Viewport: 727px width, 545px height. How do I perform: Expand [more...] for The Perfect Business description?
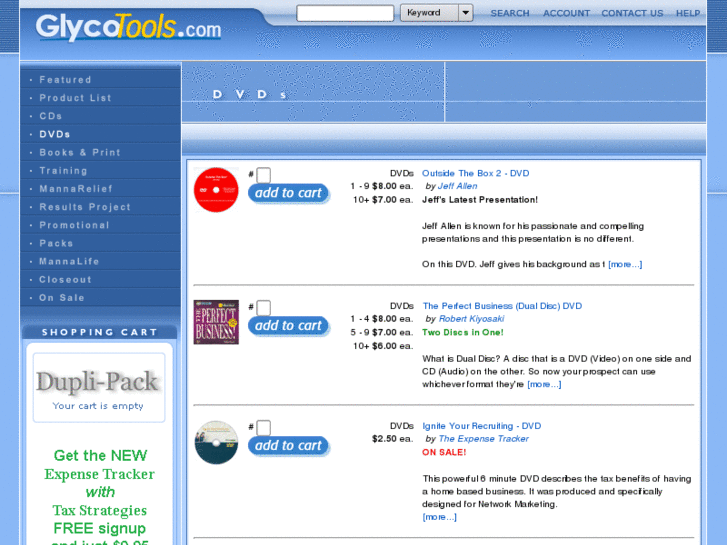tap(544, 384)
